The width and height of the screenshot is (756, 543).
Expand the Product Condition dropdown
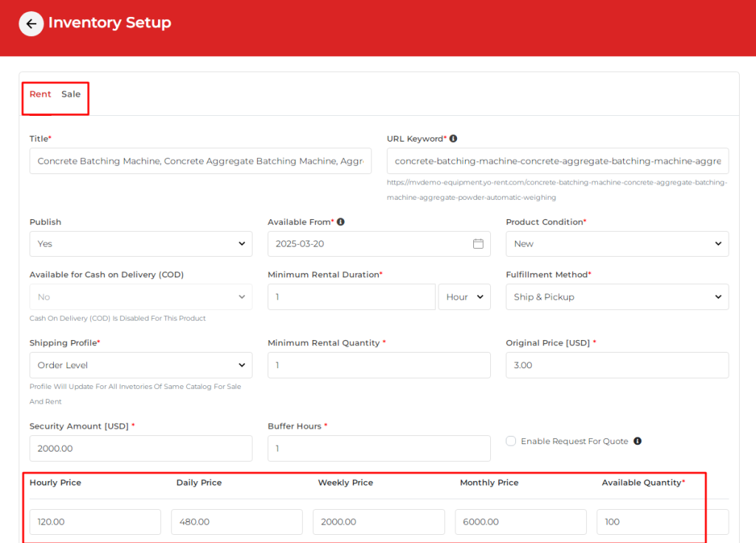[x=616, y=243]
